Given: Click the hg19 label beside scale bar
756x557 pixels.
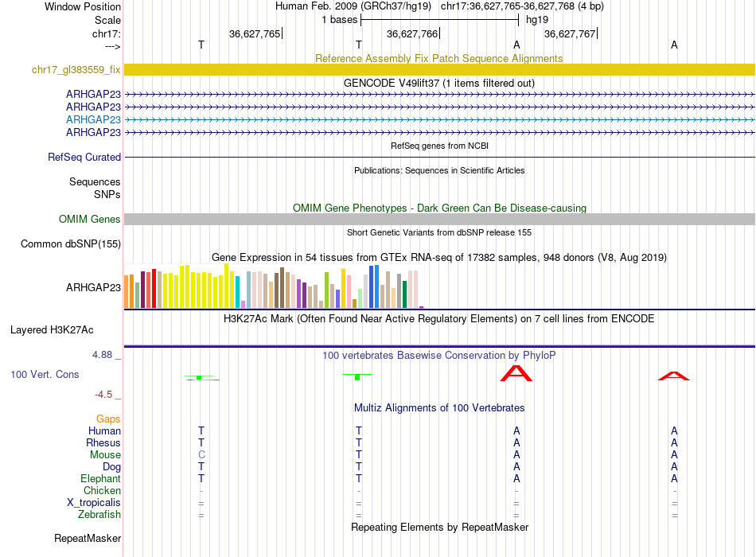Looking at the screenshot, I should pos(537,20).
